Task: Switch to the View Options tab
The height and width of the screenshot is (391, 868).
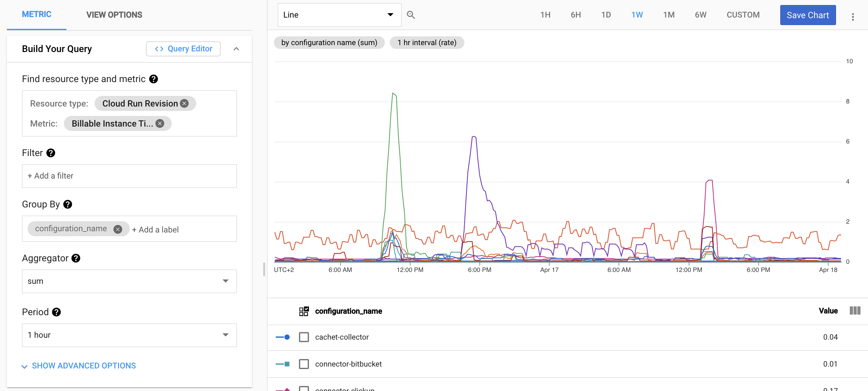Action: click(x=114, y=15)
